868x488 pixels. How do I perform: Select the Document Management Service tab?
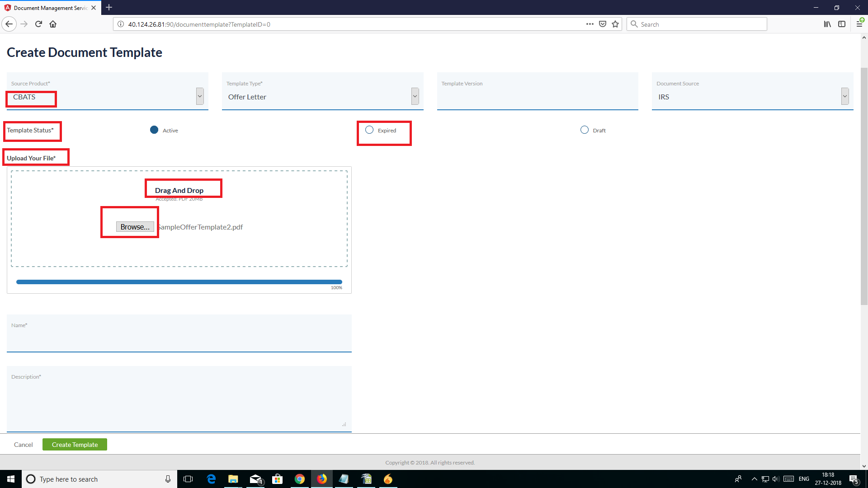click(50, 8)
